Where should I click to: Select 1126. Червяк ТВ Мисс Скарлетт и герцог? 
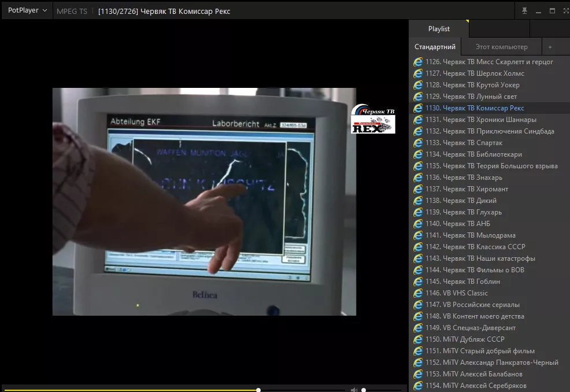(490, 62)
